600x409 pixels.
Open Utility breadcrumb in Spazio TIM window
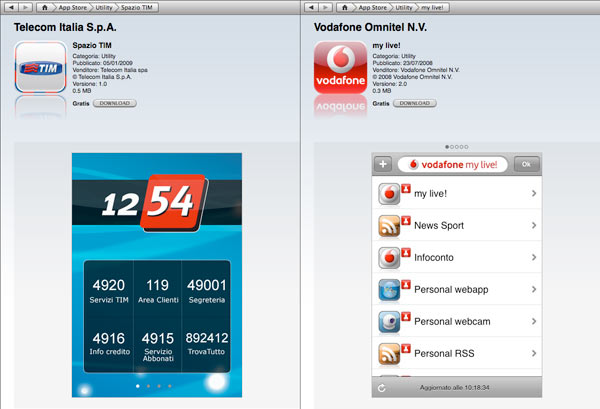coord(104,7)
